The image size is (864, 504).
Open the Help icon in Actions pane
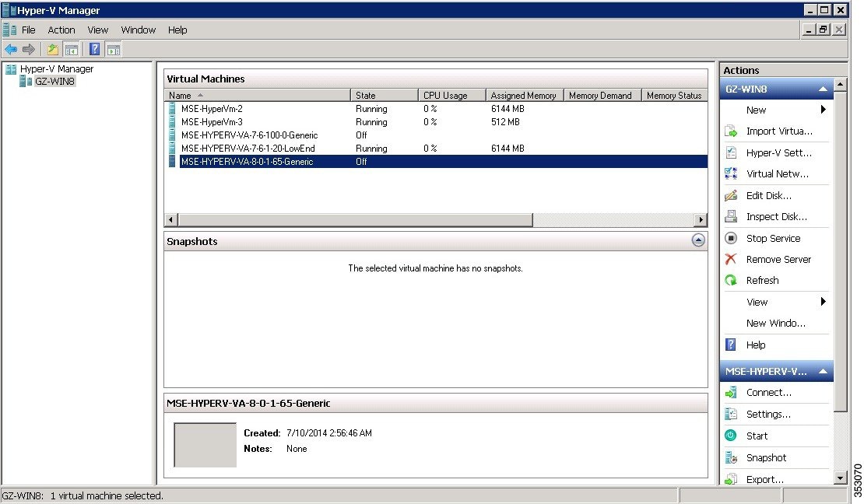point(732,345)
